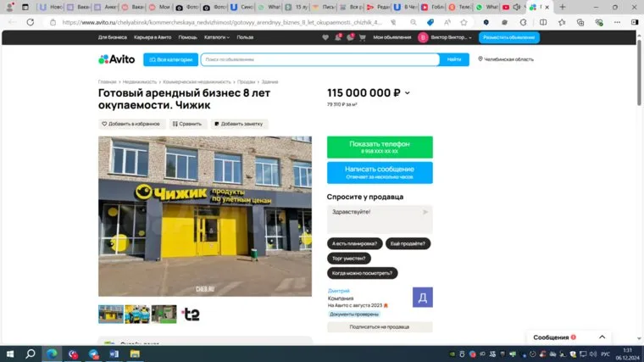The height and width of the screenshot is (362, 644).
Task: Open the Каталоги dropdown menu
Action: point(217,37)
